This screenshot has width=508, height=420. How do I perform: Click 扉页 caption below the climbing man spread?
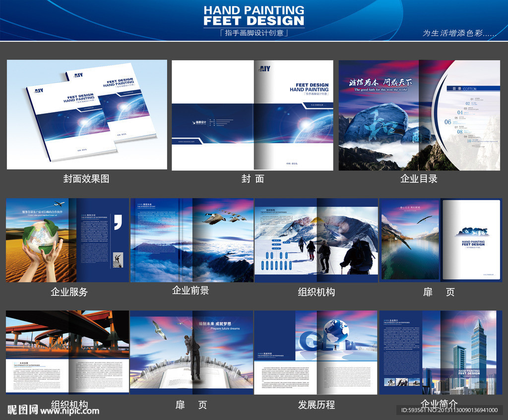click(x=191, y=405)
